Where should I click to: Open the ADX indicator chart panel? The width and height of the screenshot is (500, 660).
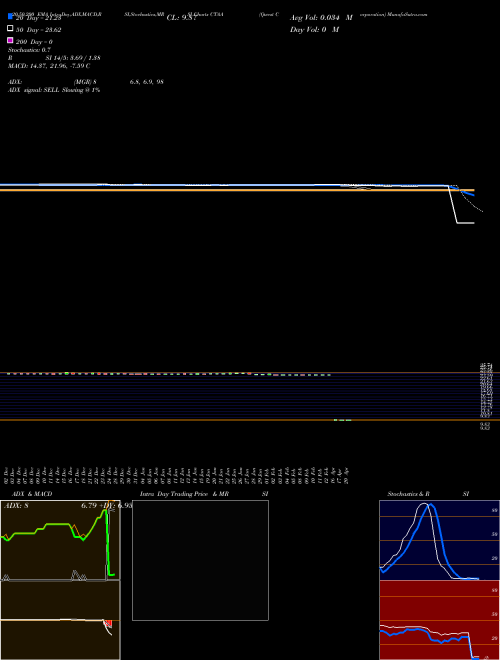[x=60, y=540]
